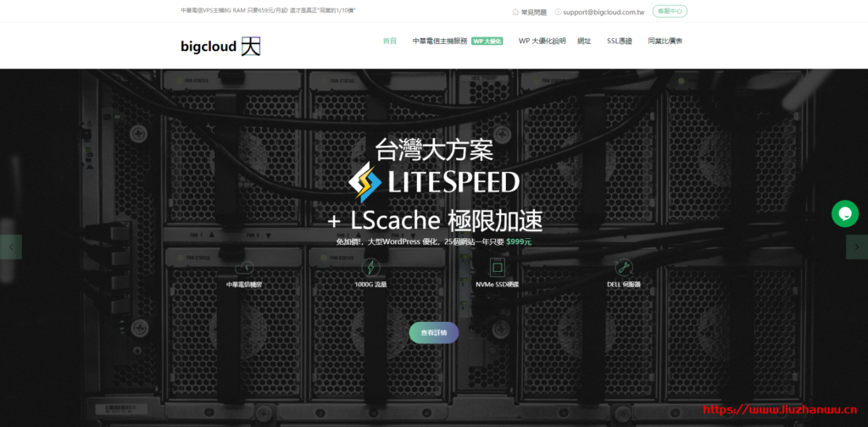Viewport: 868px width, 427px height.
Task: Open the green live chat bubble
Action: [x=845, y=213]
